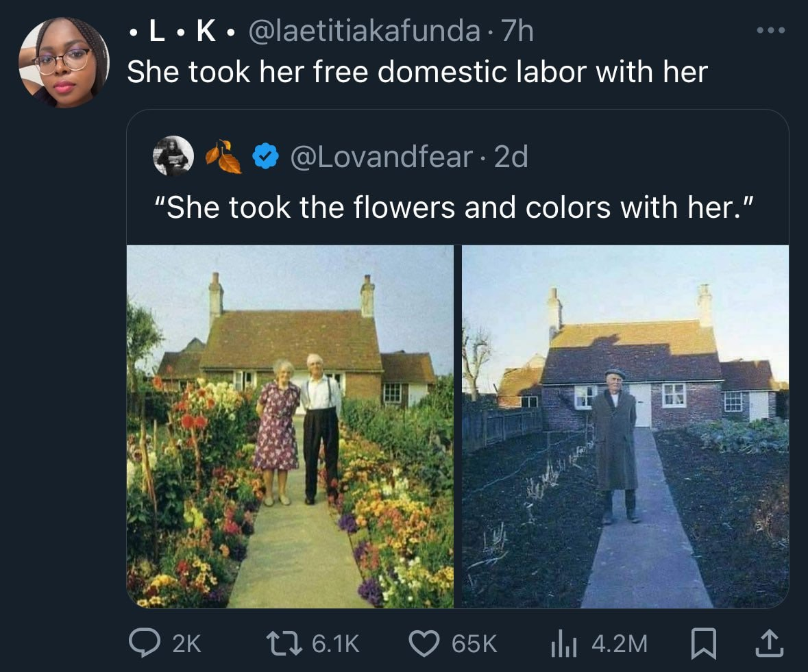Open the photo of man standing alone
This screenshot has width=808, height=672.
pyautogui.click(x=625, y=426)
